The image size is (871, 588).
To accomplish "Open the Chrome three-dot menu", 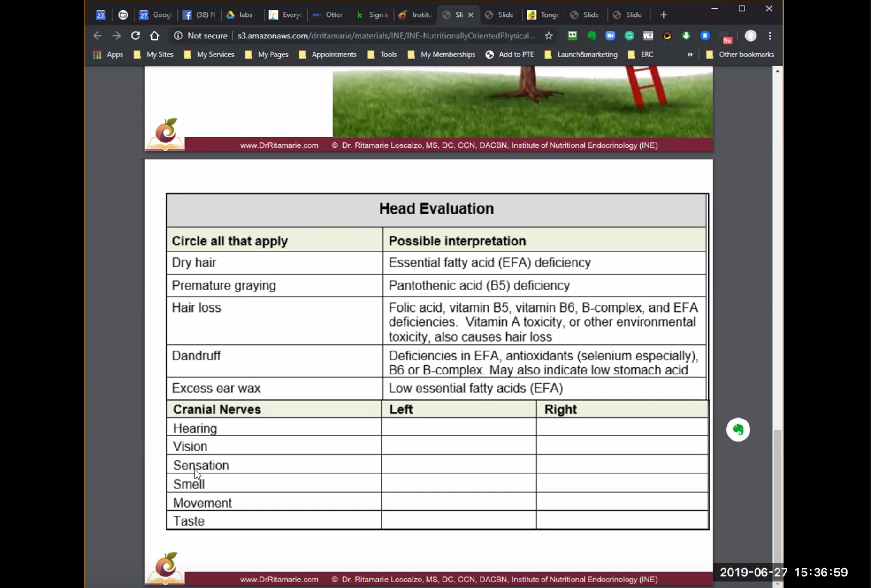I will pos(770,36).
